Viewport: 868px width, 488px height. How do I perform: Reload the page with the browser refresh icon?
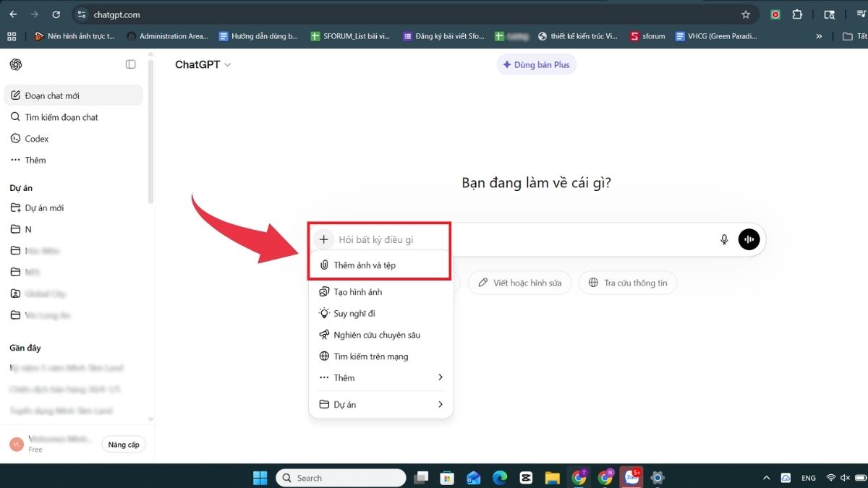[x=56, y=14]
